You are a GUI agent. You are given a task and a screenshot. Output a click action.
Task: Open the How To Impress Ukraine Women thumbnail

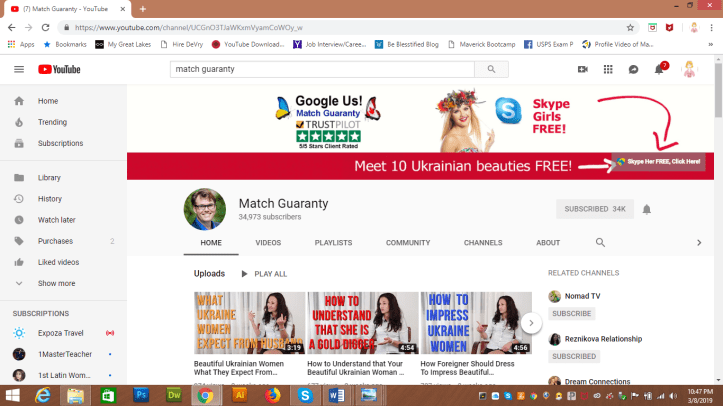476,323
